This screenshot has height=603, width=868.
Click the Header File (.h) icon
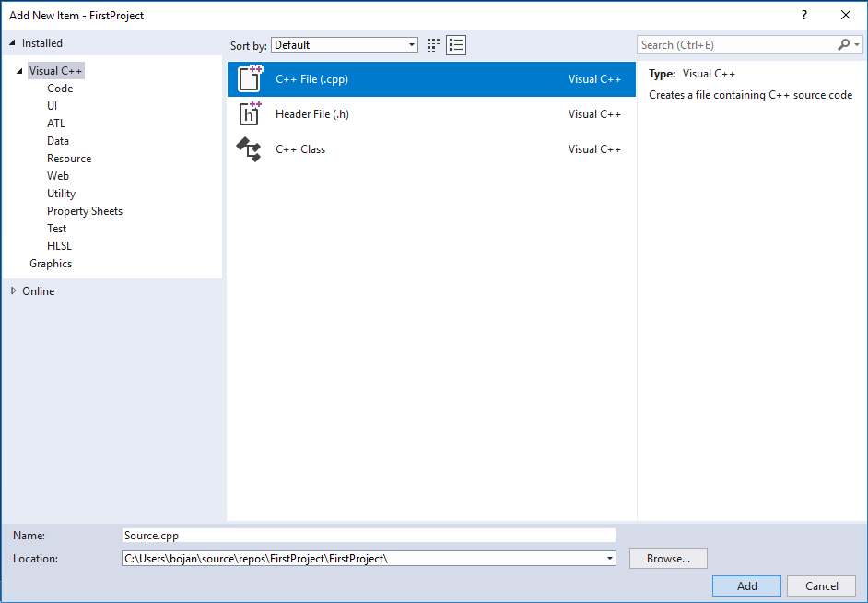pos(250,113)
